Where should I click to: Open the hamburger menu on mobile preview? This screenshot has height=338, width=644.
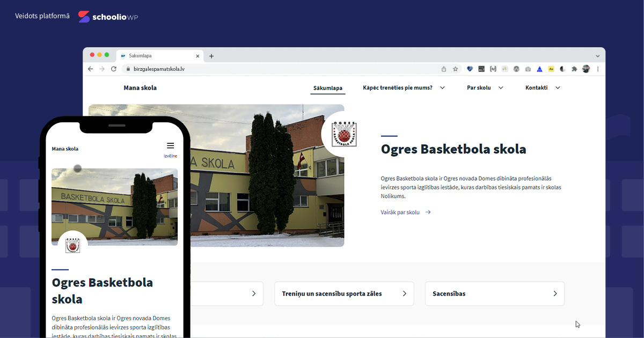tap(170, 146)
